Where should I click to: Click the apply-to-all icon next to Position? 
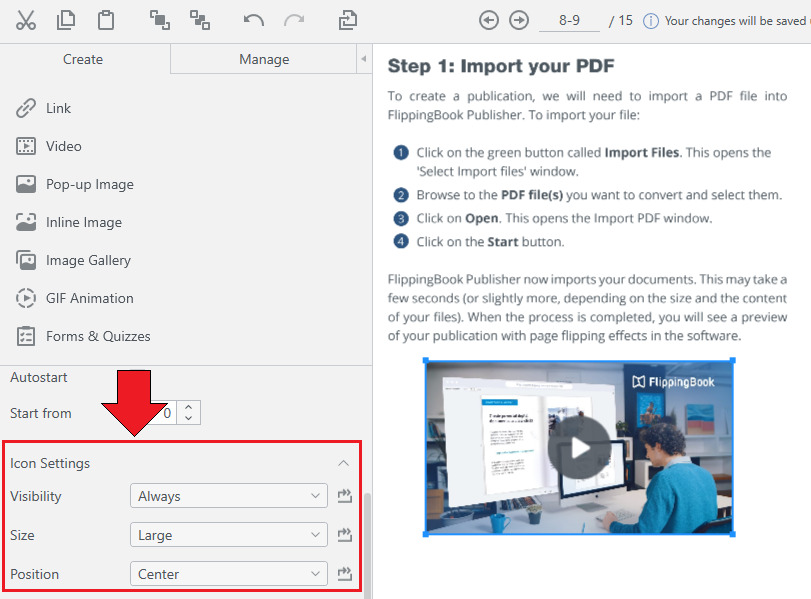(344, 574)
